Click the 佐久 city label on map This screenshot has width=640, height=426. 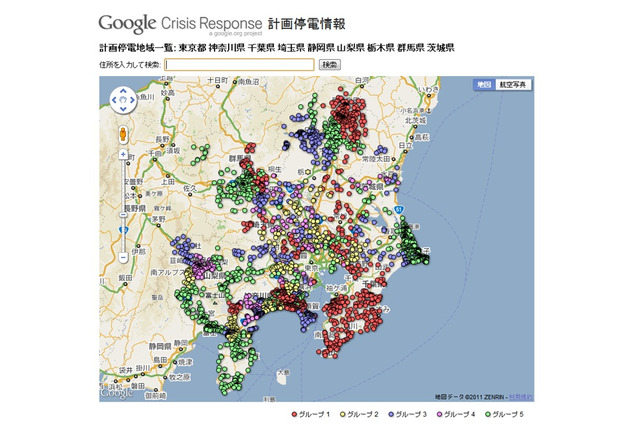tap(190, 189)
